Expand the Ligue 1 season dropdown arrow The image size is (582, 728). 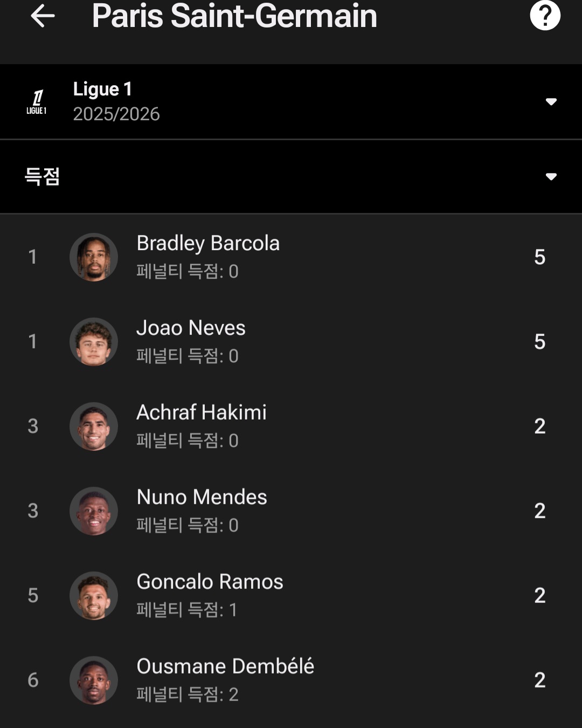[551, 102]
